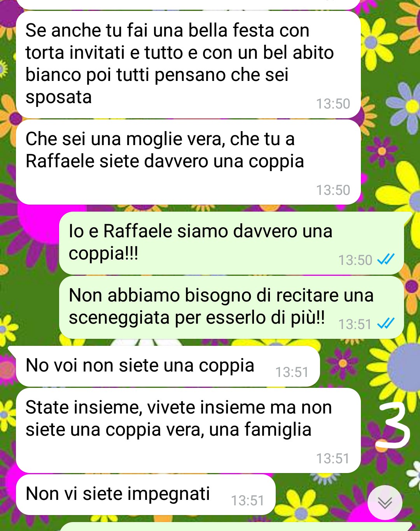Select sent message 'Io e Raffaele siamo davvero una coppia!!!'
Image resolution: width=420 pixels, height=531 pixels.
click(x=231, y=243)
